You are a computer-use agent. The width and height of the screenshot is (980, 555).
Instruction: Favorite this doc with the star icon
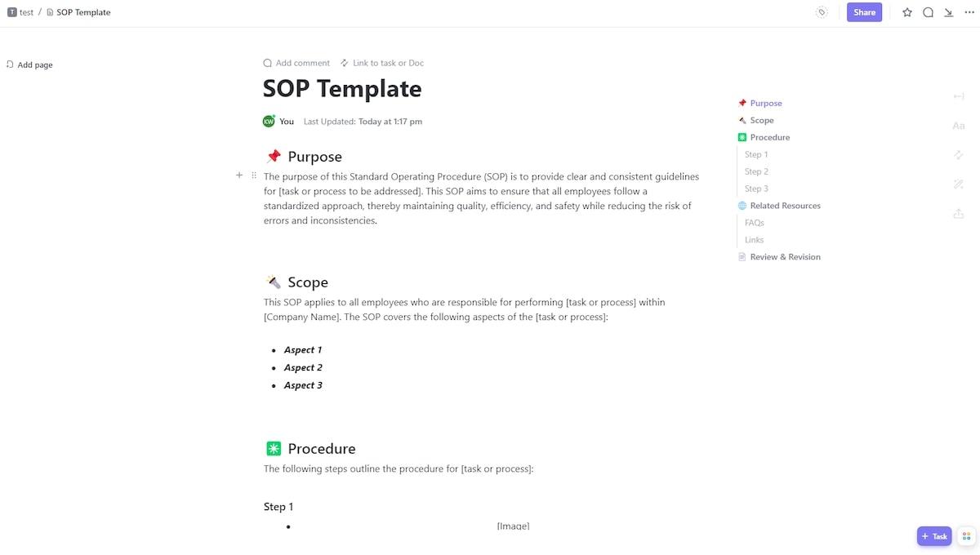click(907, 12)
